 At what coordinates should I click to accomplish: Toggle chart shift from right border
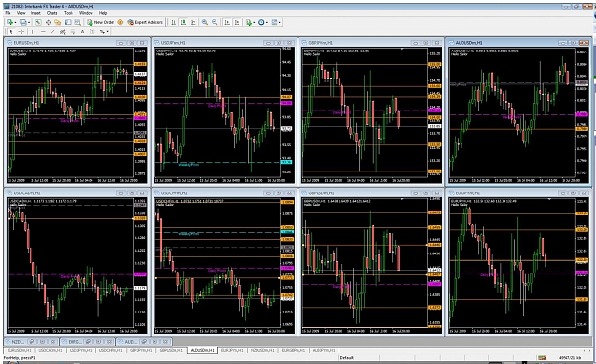(237, 23)
